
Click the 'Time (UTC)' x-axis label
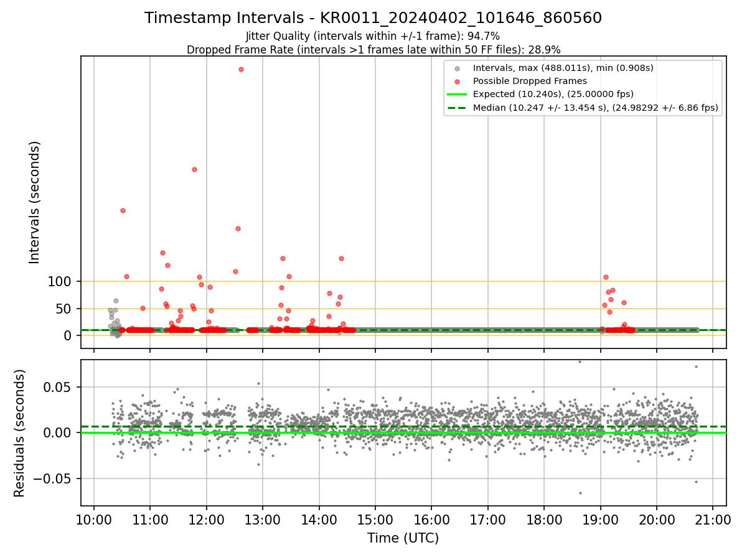coord(403,538)
